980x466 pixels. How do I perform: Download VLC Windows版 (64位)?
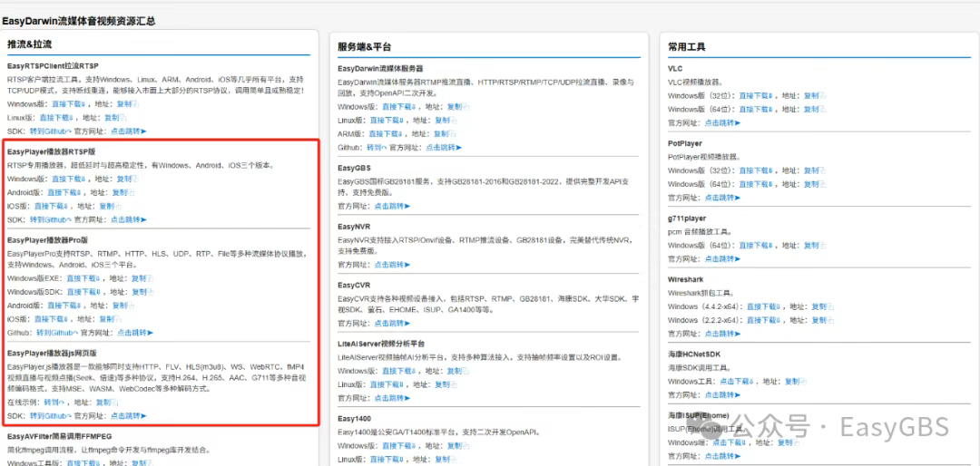pos(757,110)
